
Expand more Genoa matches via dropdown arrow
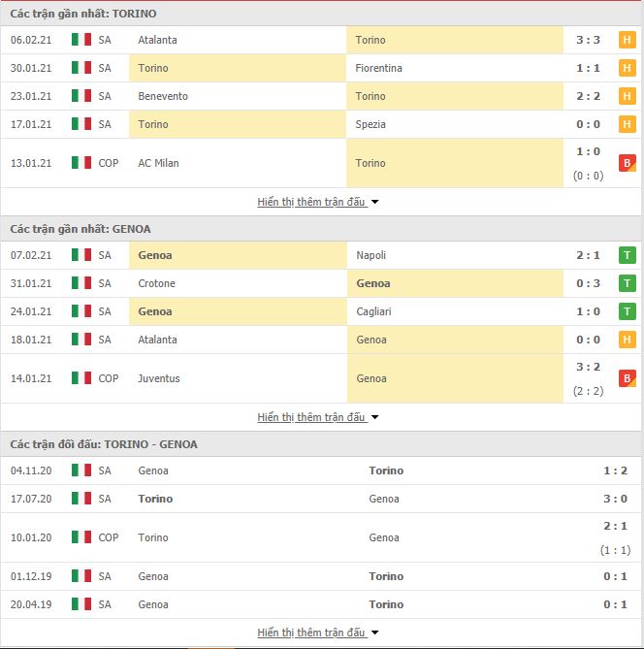375,417
